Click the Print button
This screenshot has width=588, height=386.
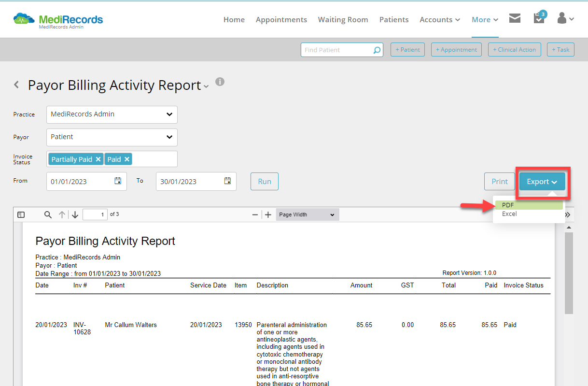point(500,182)
